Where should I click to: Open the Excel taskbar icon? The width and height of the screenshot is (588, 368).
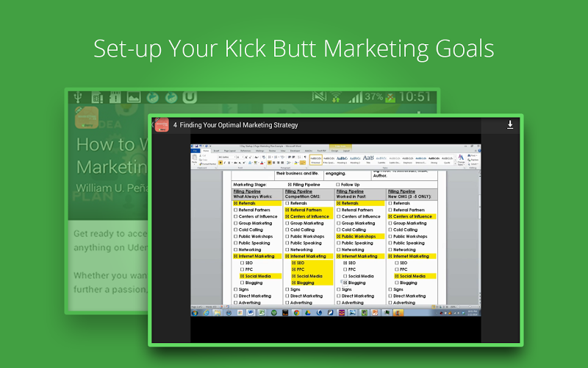pyautogui.click(x=262, y=313)
